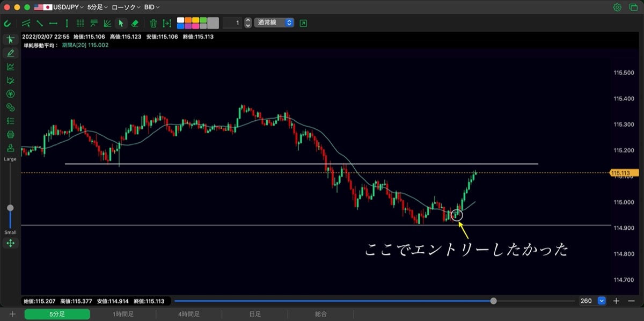Pick the white color swatch
The height and width of the screenshot is (321, 644).
(180, 20)
